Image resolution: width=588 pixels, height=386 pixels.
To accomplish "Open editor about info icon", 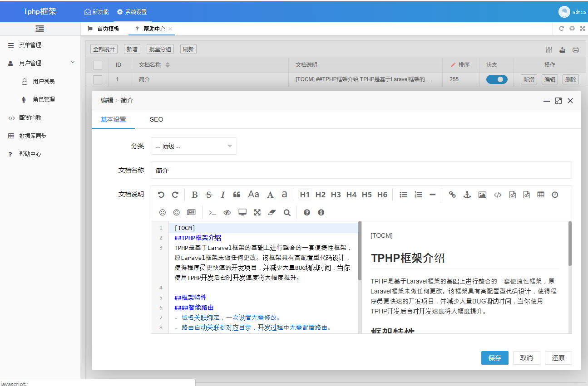I will tap(321, 212).
